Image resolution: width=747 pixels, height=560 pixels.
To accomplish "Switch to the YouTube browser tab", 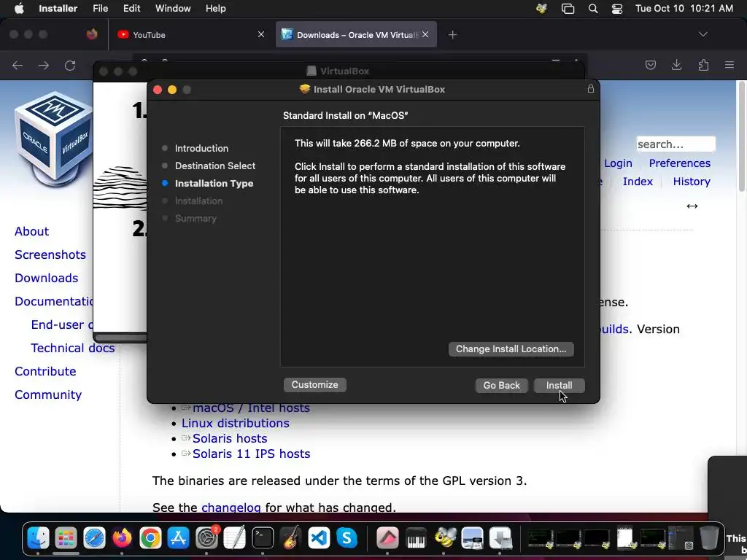I will pyautogui.click(x=190, y=35).
